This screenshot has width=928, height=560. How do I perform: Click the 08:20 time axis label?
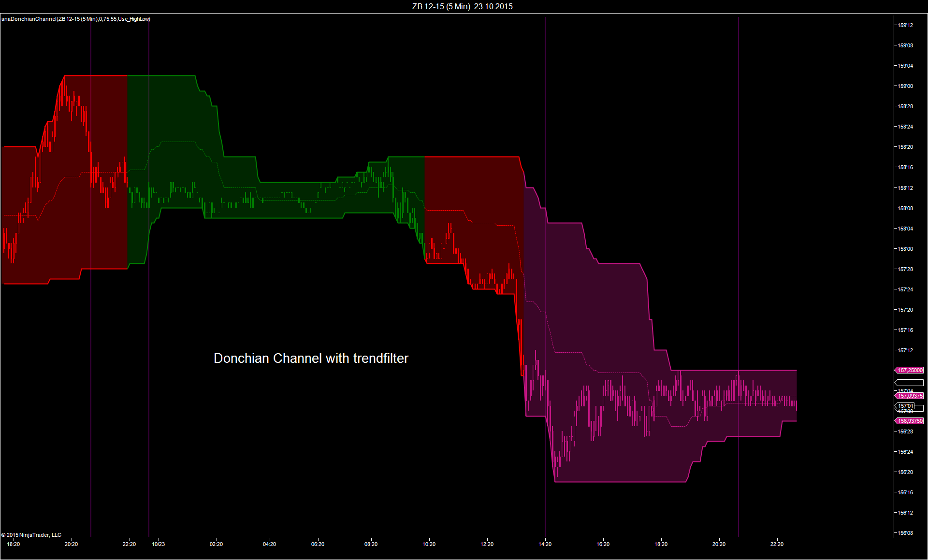371,544
